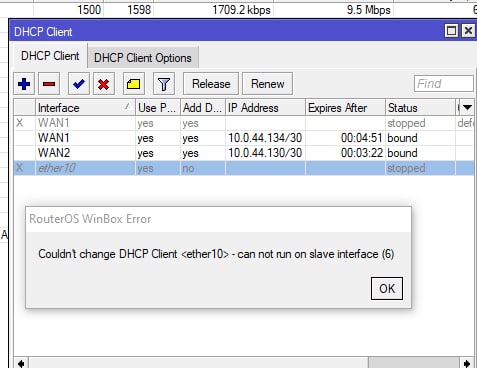This screenshot has height=368, width=477.
Task: Sort by Expires After column header
Action: [x=345, y=108]
